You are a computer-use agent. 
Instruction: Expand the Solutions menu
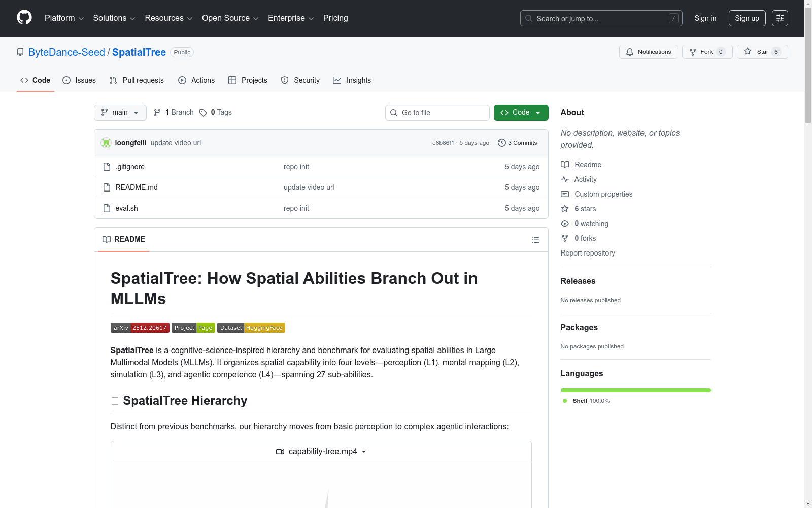coord(114,18)
